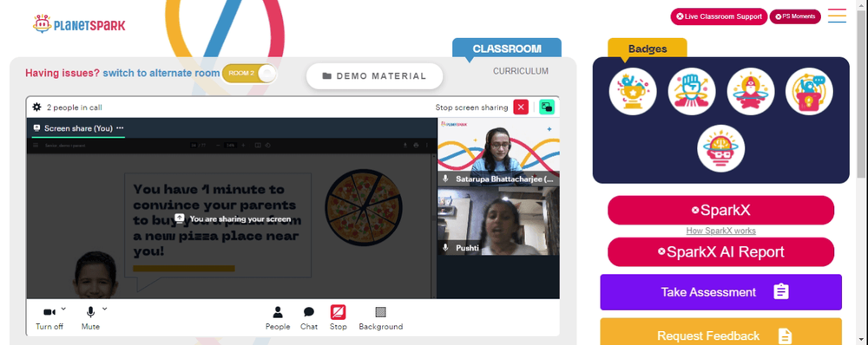
Task: Click the microphone Mute icon
Action: pos(90,312)
